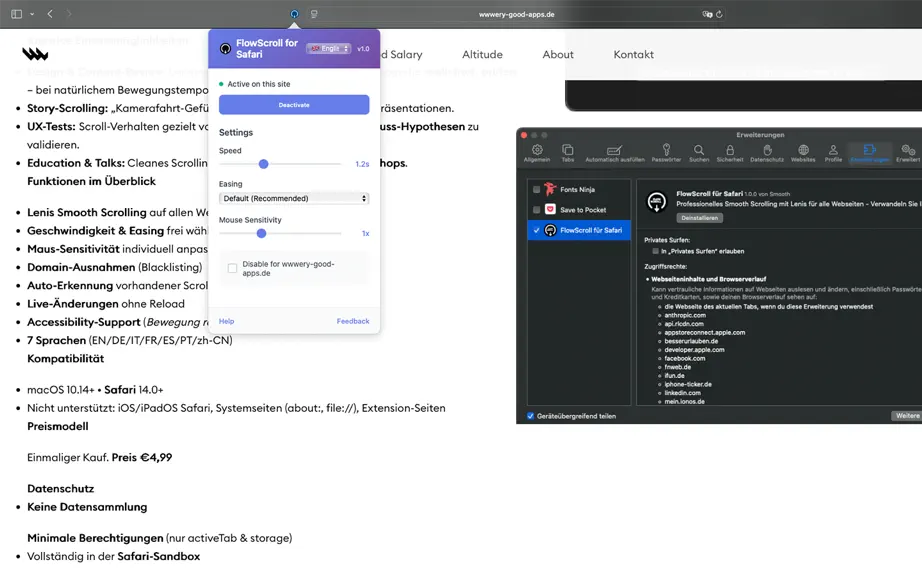Screen dimensions: 922x576
Task: Open Sicherheit settings pane
Action: 730,153
